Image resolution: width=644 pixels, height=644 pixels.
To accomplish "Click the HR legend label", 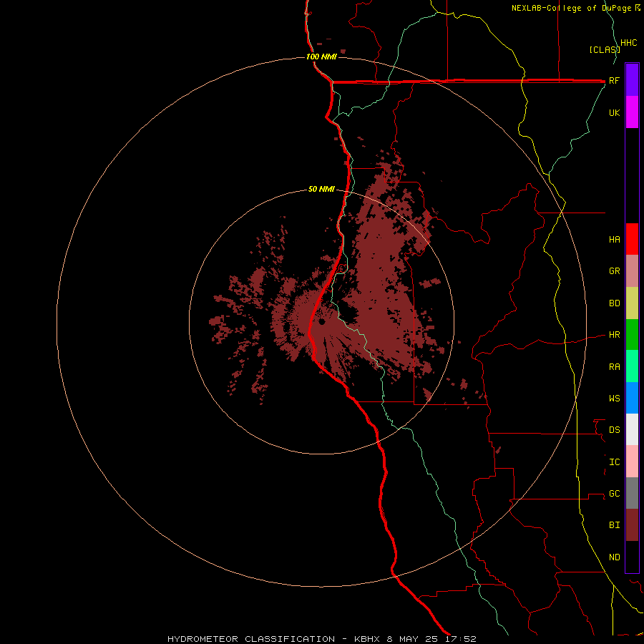I will (614, 335).
